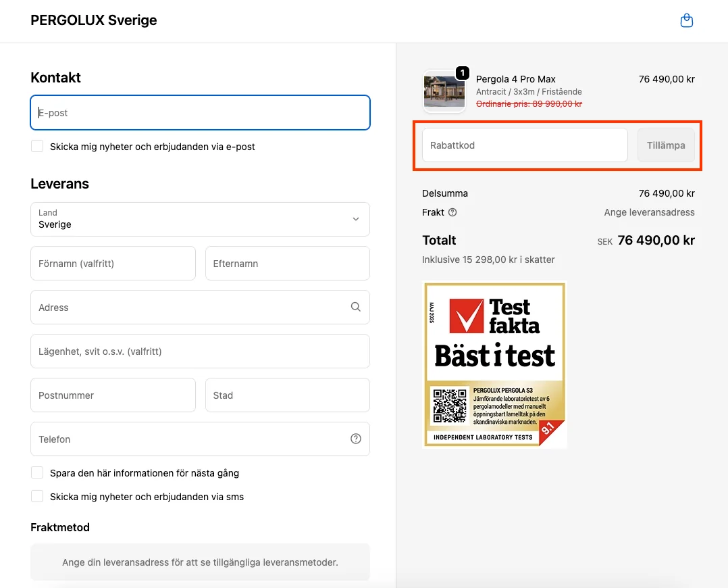The image size is (728, 588).
Task: Click the Adress input field
Action: 200,308
